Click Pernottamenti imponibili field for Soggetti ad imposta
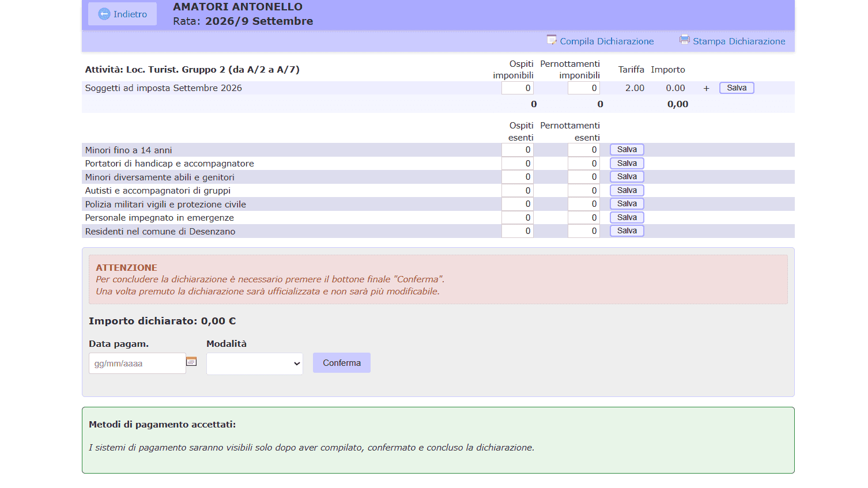The image size is (868, 488). click(584, 88)
